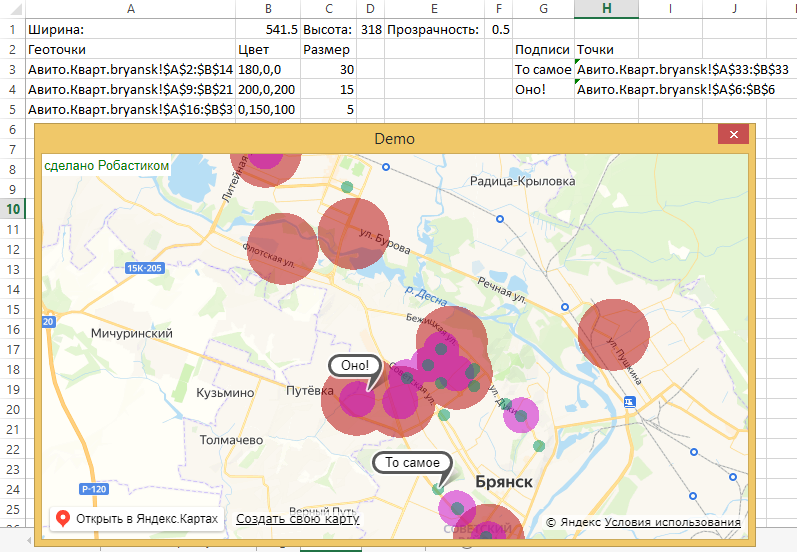Select cell with range $A$16:$B$3
The image size is (797, 552).
tap(131, 109)
